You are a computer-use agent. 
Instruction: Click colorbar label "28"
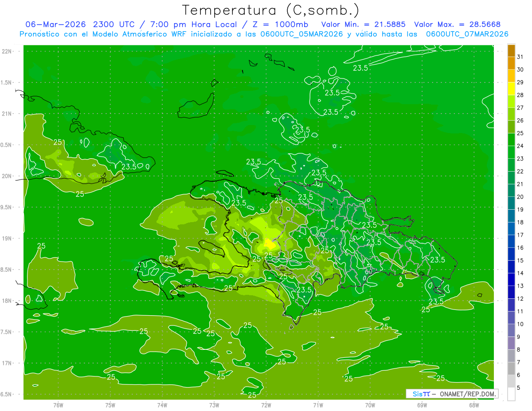pyautogui.click(x=520, y=95)
